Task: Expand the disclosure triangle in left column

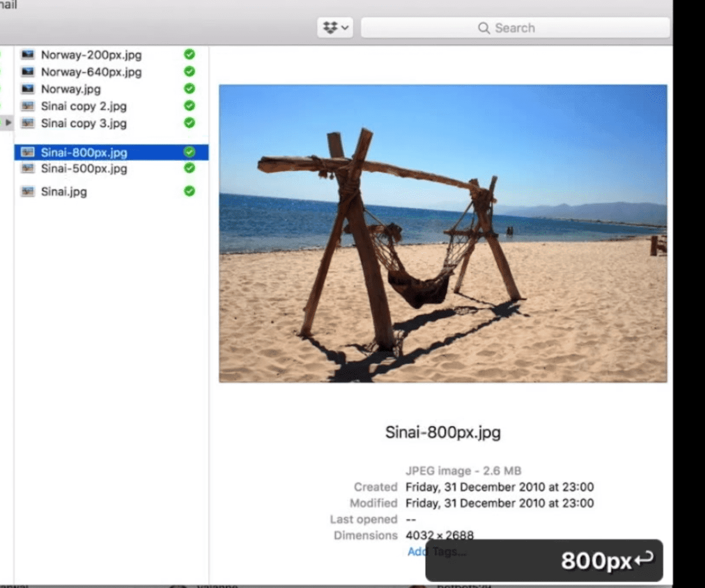Action: [x=8, y=122]
